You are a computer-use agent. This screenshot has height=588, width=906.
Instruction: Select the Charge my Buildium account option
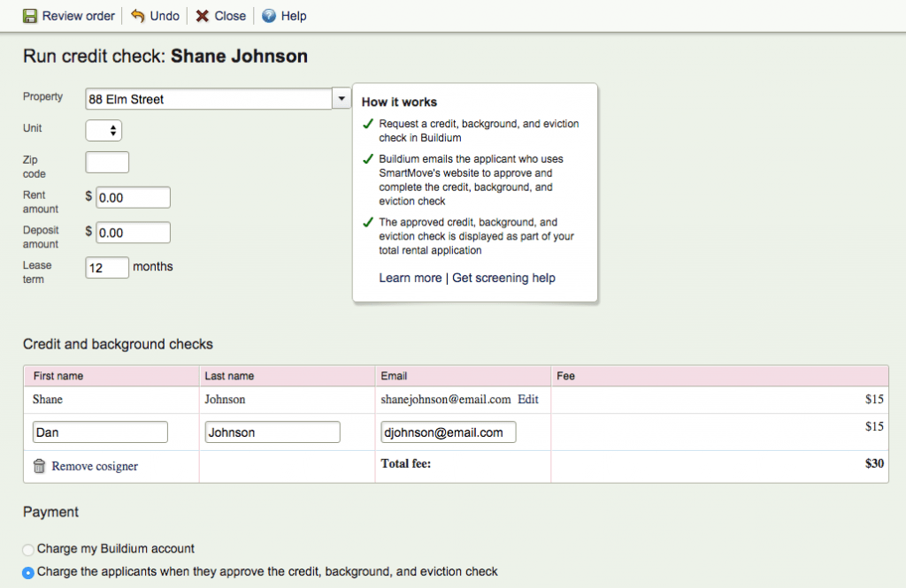(27, 549)
